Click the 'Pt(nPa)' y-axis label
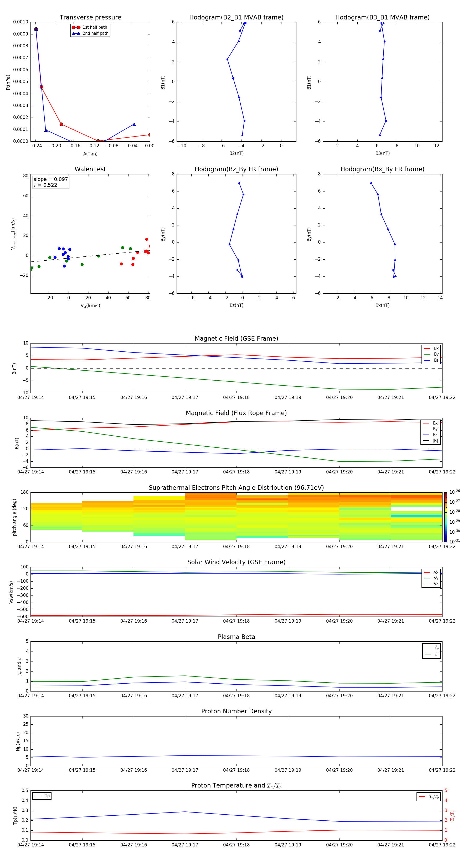Viewport: 473px width, 868px height. tap(8, 82)
